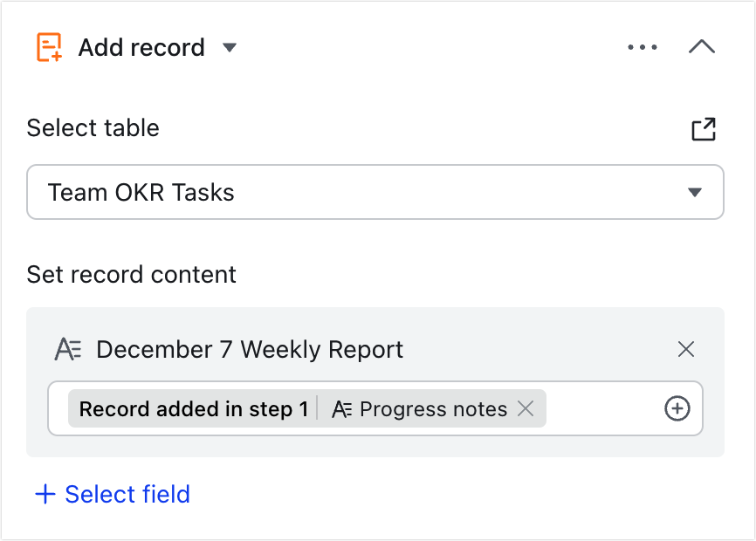The image size is (756, 541).
Task: Click the text icon before Progress notes
Action: click(342, 409)
